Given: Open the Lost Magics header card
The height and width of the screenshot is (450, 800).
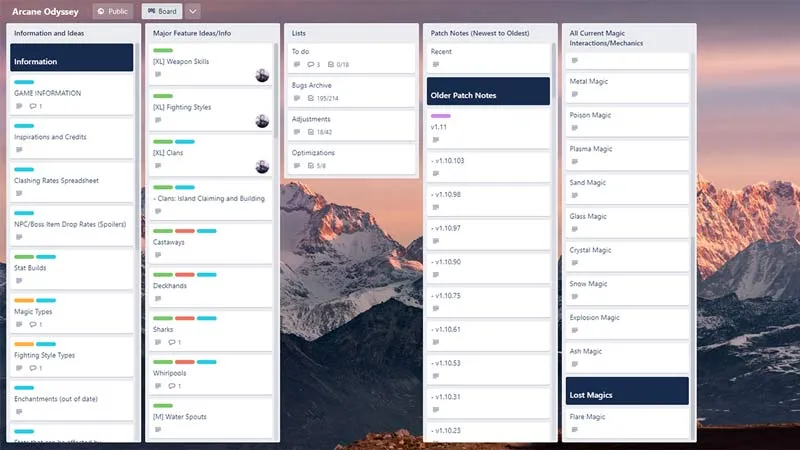Looking at the screenshot, I should (627, 391).
